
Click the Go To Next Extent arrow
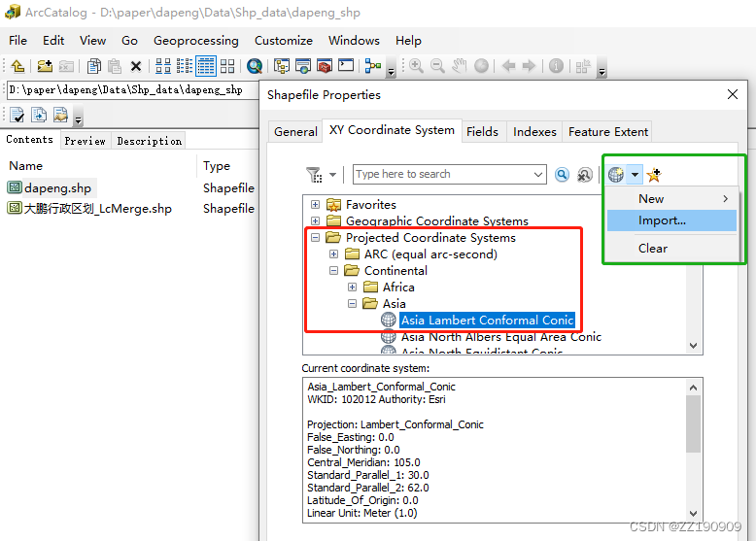tap(529, 65)
